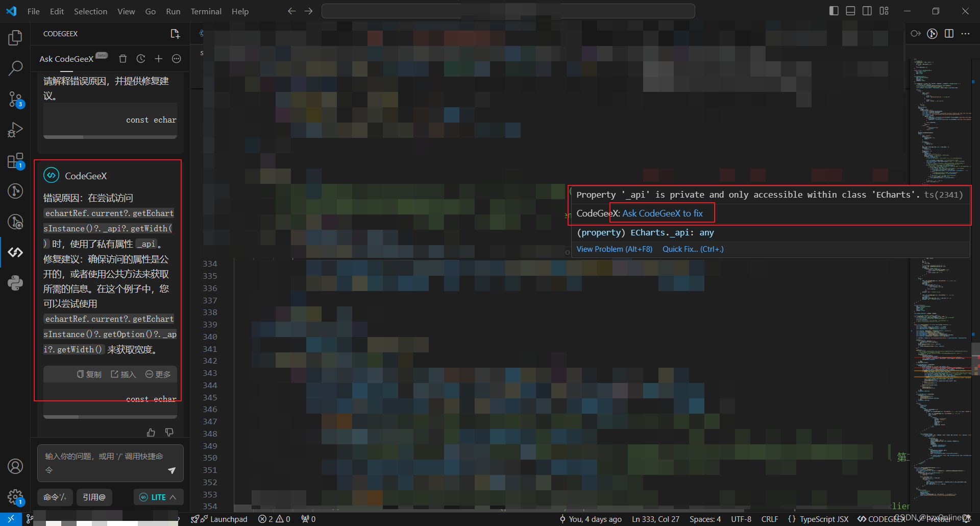This screenshot has width=980, height=526.
Task: Open the View menu
Action: click(x=126, y=11)
